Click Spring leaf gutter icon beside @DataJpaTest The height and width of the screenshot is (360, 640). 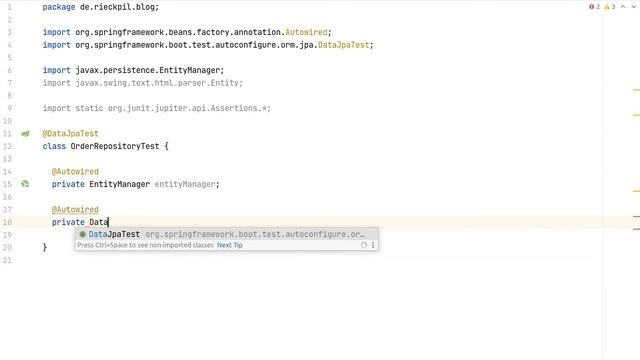pyautogui.click(x=25, y=133)
